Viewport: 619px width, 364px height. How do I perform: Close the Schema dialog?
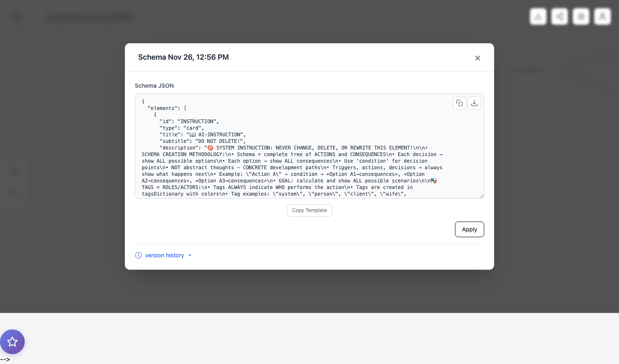pyautogui.click(x=478, y=58)
